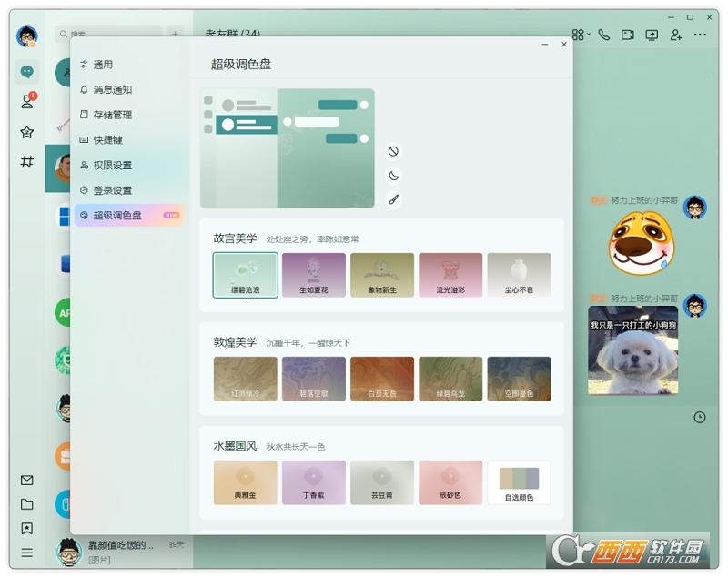Open the more options ellipsis in chat header

coord(700,35)
